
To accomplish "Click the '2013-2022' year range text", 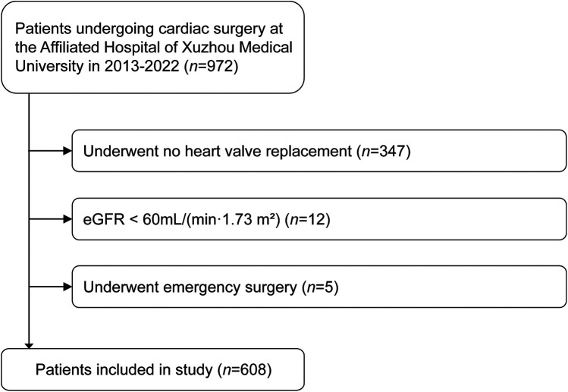I will pyautogui.click(x=142, y=67).
